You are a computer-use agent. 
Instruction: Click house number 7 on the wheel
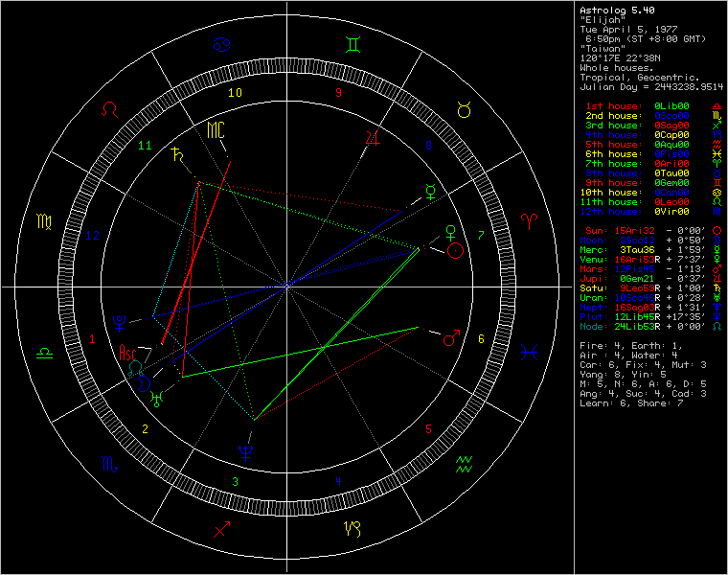(481, 236)
